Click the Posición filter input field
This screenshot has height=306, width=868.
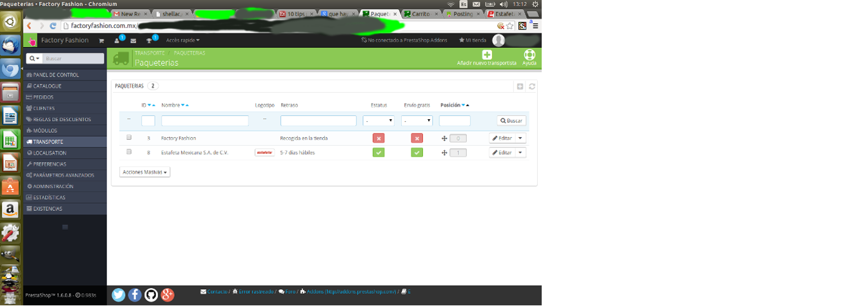455,120
